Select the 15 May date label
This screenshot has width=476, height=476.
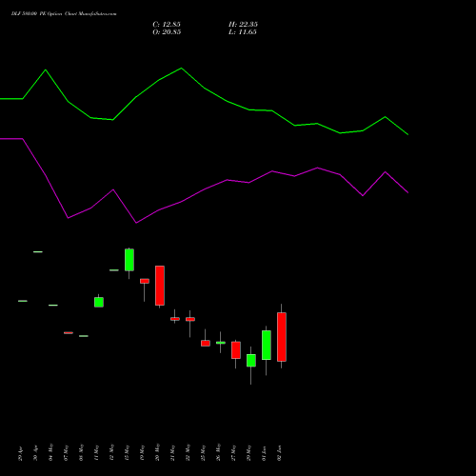point(128,453)
